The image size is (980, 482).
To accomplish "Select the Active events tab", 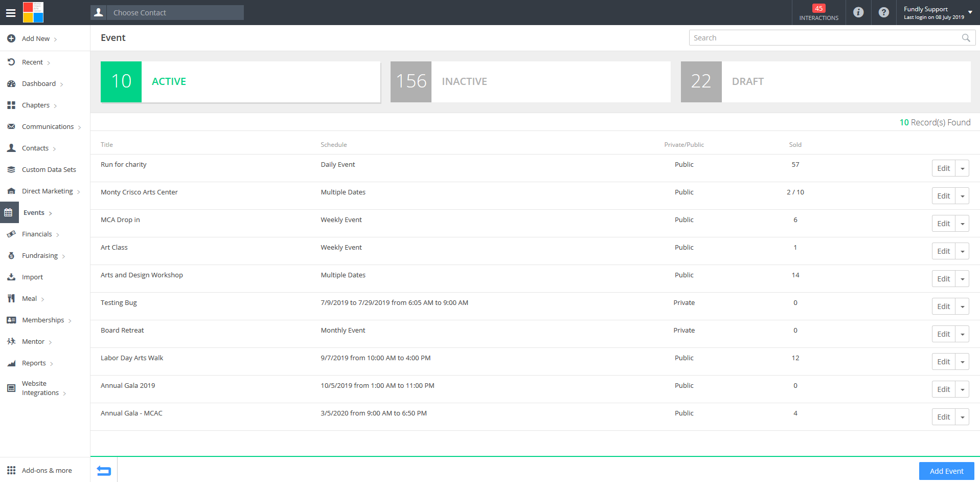I will pyautogui.click(x=240, y=82).
